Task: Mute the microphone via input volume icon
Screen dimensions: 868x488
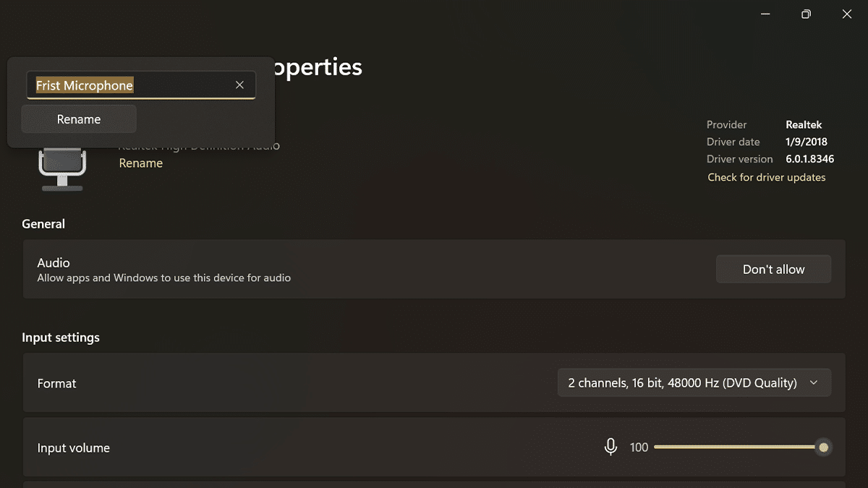Action: 610,448
